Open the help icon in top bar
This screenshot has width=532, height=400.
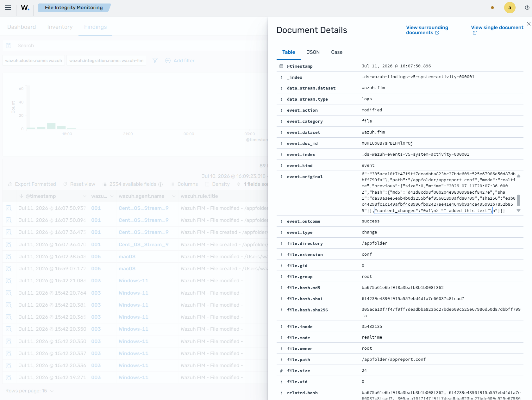point(527,8)
